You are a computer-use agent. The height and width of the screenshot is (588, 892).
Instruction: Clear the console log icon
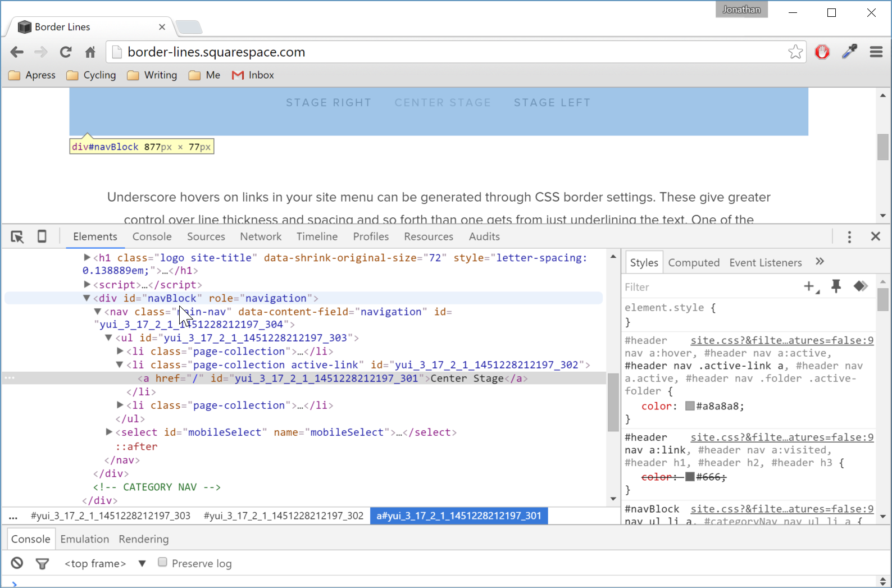pos(17,563)
